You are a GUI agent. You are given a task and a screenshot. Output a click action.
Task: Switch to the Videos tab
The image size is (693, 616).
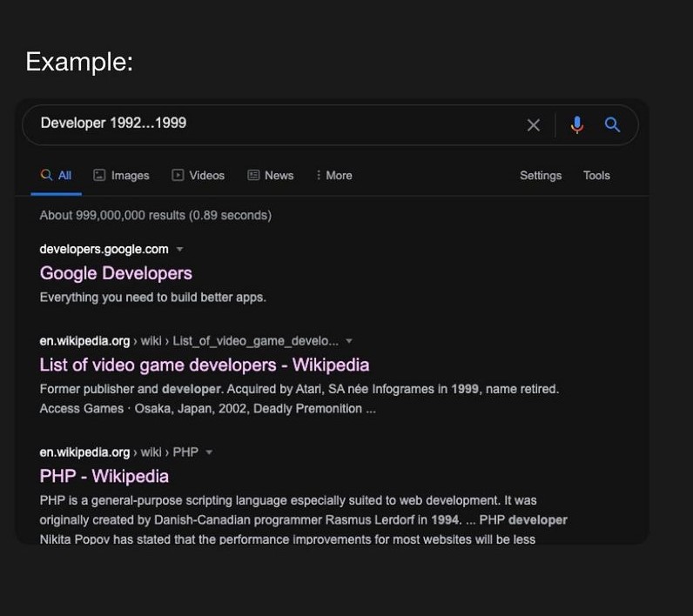[198, 175]
